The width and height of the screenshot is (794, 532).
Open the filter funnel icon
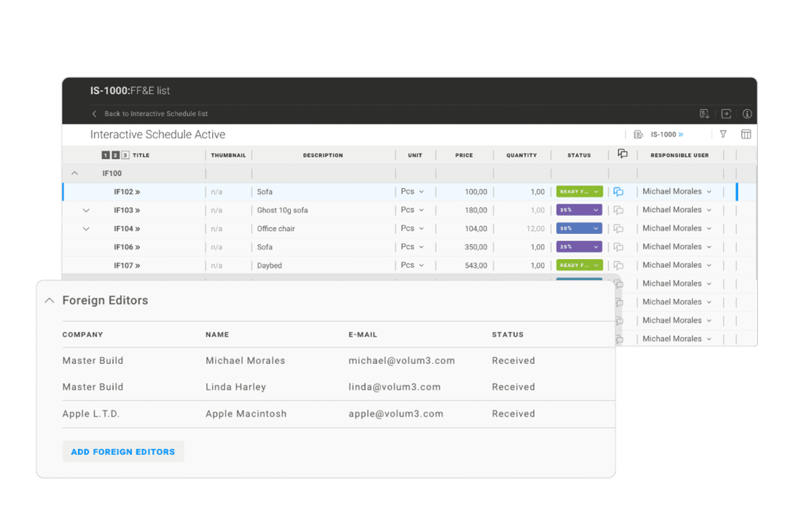pos(723,134)
